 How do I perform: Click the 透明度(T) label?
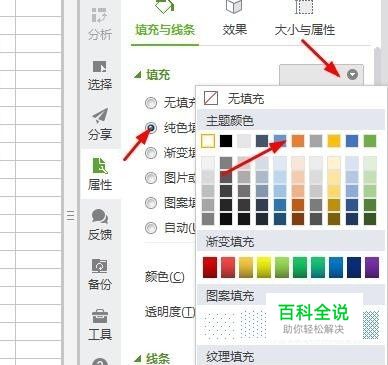(169, 312)
